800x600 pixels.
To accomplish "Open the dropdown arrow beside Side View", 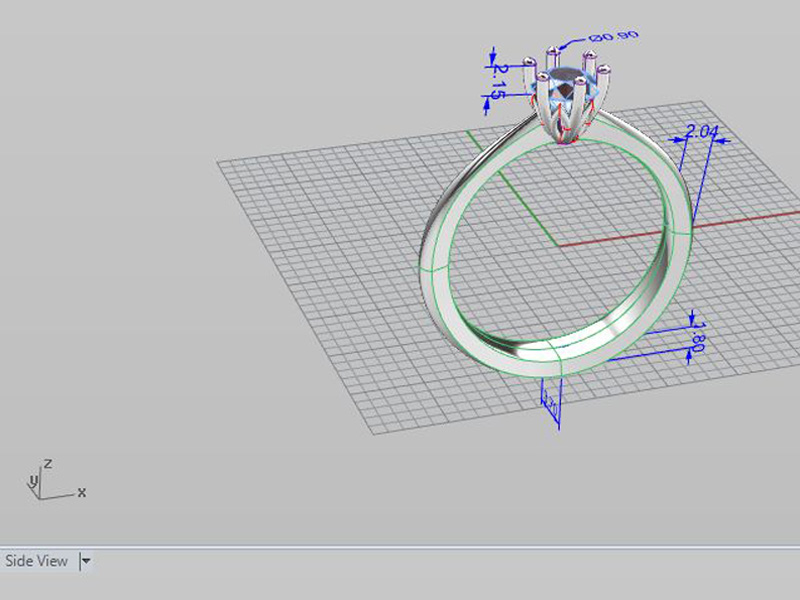I will tap(86, 561).
